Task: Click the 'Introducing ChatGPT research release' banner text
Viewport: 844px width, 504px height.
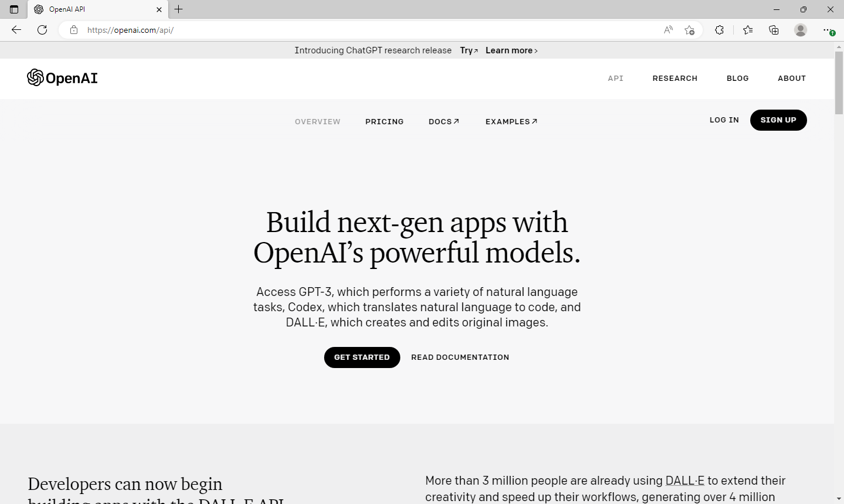Action: point(373,50)
